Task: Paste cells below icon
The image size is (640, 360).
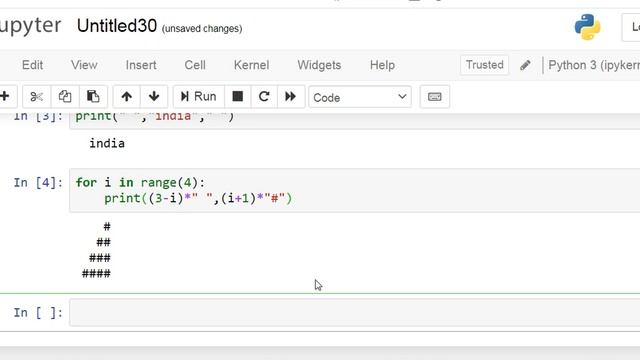Action: (93, 97)
